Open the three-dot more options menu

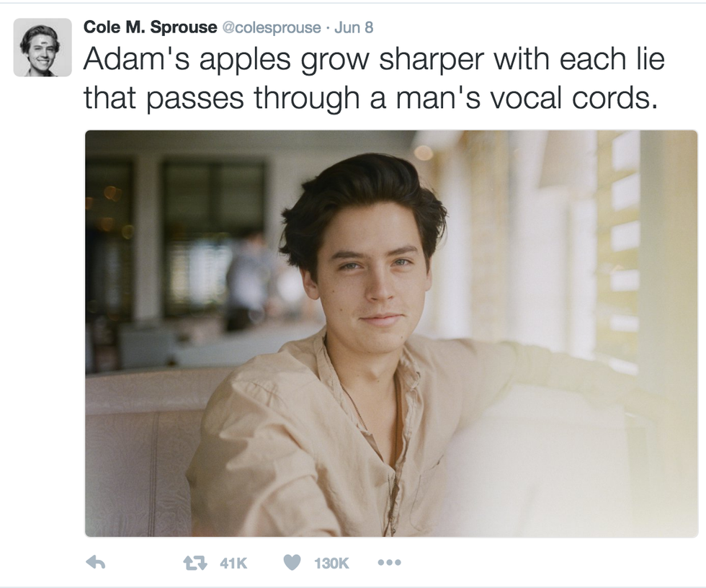pos(390,562)
